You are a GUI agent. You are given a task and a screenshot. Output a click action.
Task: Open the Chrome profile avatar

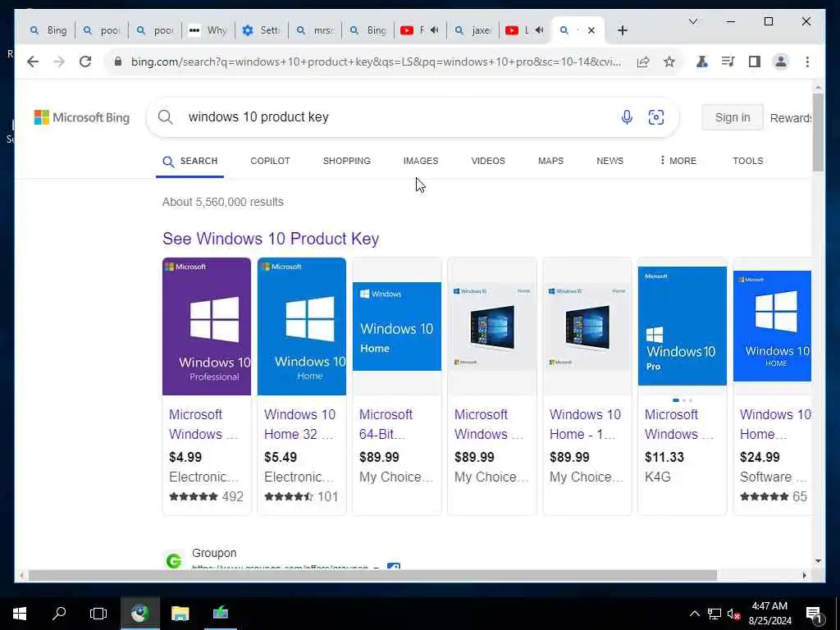781,62
